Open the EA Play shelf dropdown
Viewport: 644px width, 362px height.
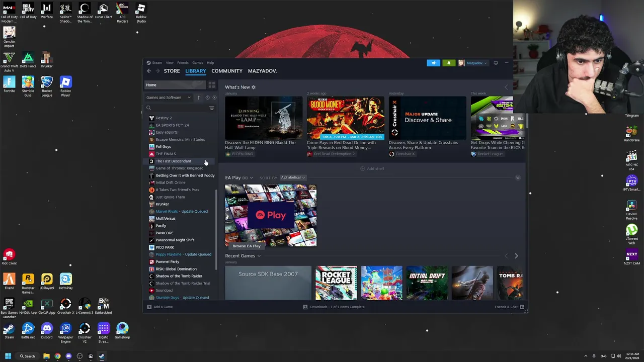pos(252,177)
